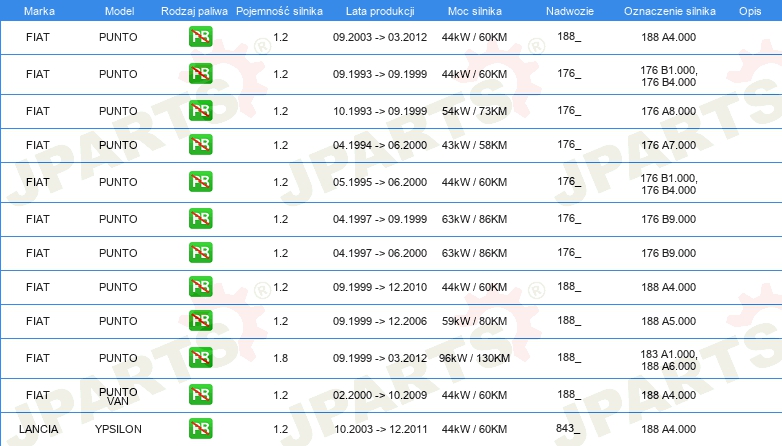Click the petrol icon in the 05.1995 -> 06.2000 row
Screen dimensions: 782x446
(x=200, y=181)
